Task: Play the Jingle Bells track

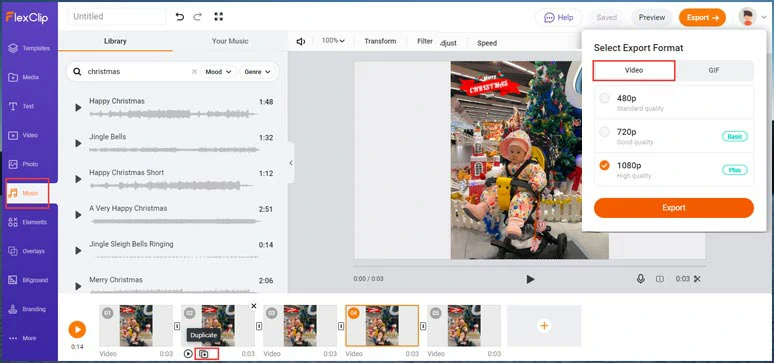Action: (78, 143)
